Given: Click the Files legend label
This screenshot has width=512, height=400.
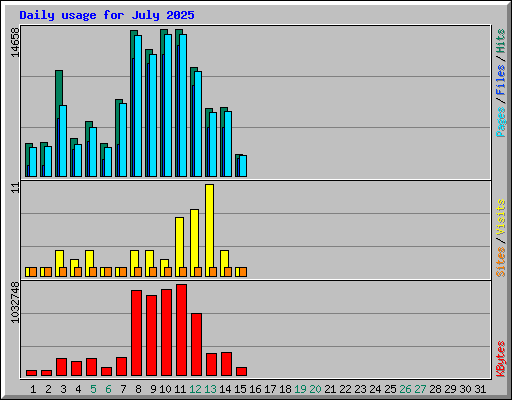Looking at the screenshot, I should (500, 80).
